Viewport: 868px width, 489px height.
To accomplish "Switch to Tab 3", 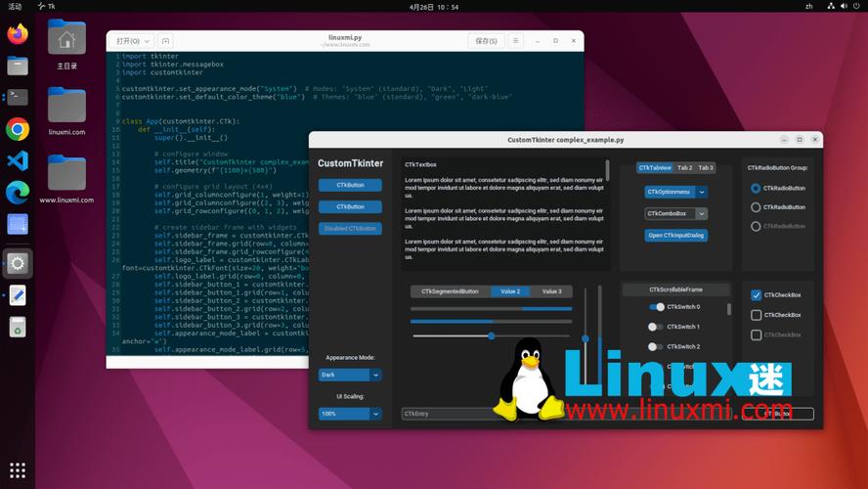I will [x=706, y=168].
